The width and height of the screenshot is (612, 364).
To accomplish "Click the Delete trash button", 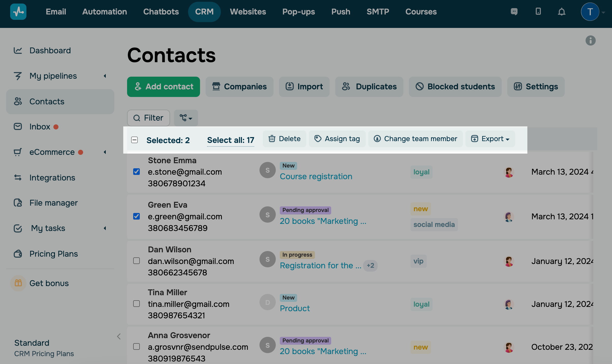I will point(284,139).
